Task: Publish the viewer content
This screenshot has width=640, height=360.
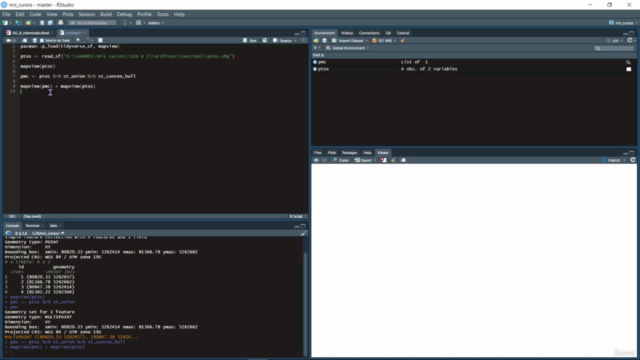Action: [x=611, y=160]
